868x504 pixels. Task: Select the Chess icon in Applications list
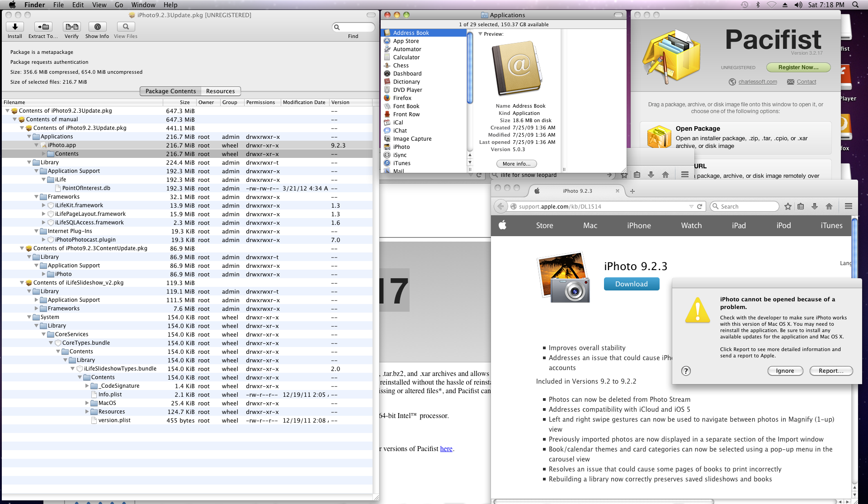[x=387, y=65]
